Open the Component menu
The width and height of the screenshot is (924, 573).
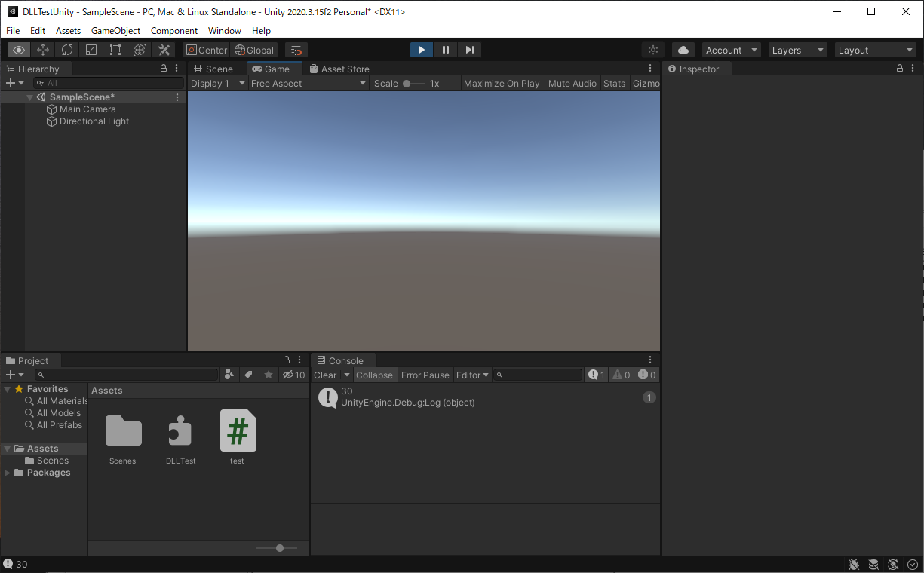click(174, 31)
